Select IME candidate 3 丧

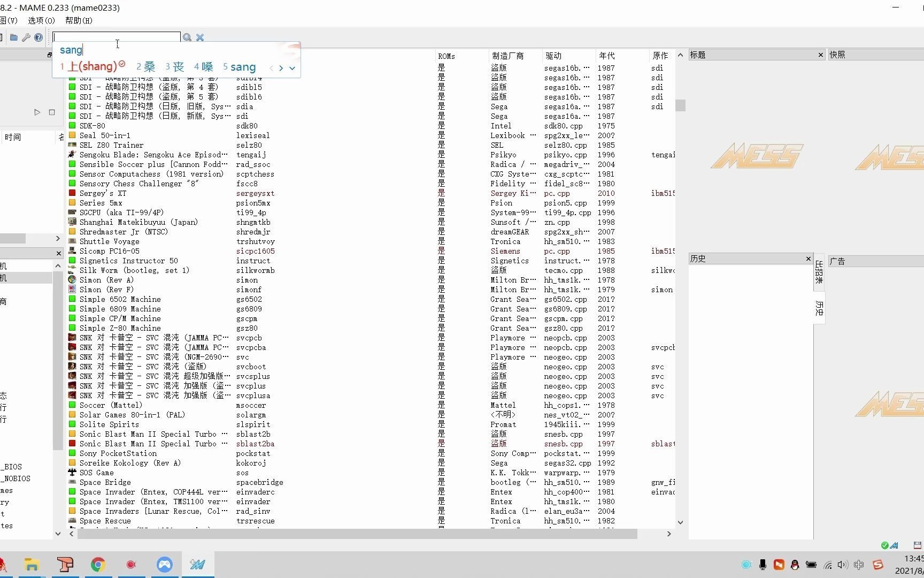click(x=174, y=67)
